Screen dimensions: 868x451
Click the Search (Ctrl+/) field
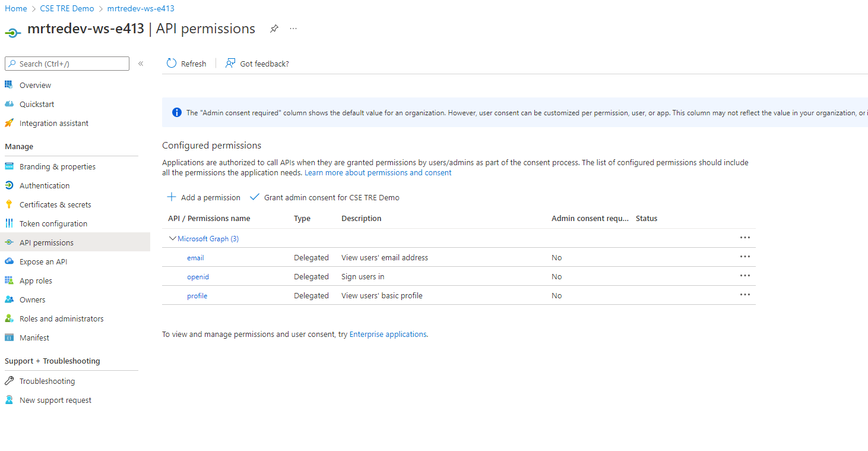[x=66, y=63]
